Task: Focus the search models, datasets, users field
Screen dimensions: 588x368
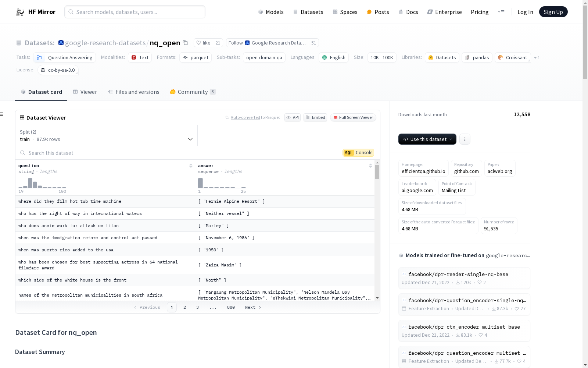Action: 135,12
